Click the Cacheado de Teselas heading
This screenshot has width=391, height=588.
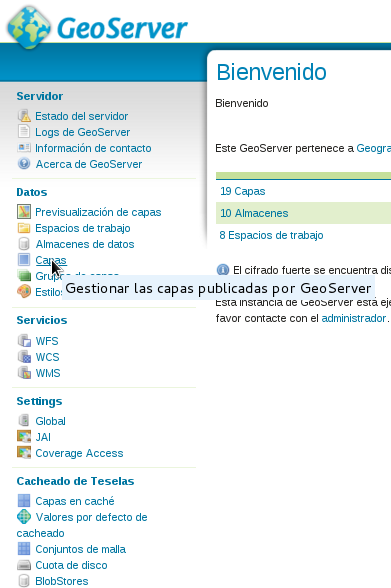[x=75, y=481]
